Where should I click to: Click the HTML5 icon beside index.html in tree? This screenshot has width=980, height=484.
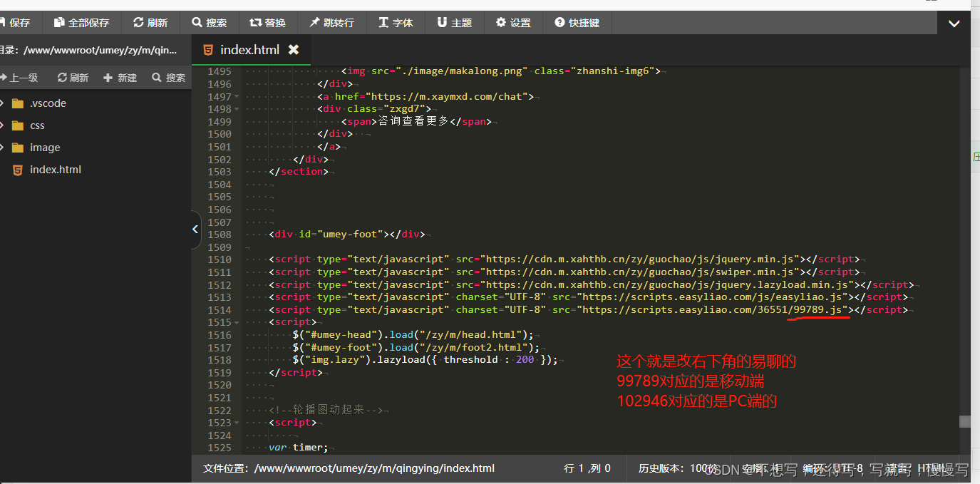[x=18, y=170]
